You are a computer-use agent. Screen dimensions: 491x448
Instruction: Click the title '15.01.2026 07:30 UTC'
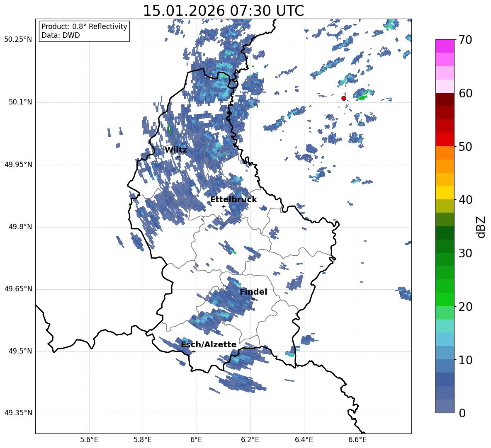click(223, 11)
